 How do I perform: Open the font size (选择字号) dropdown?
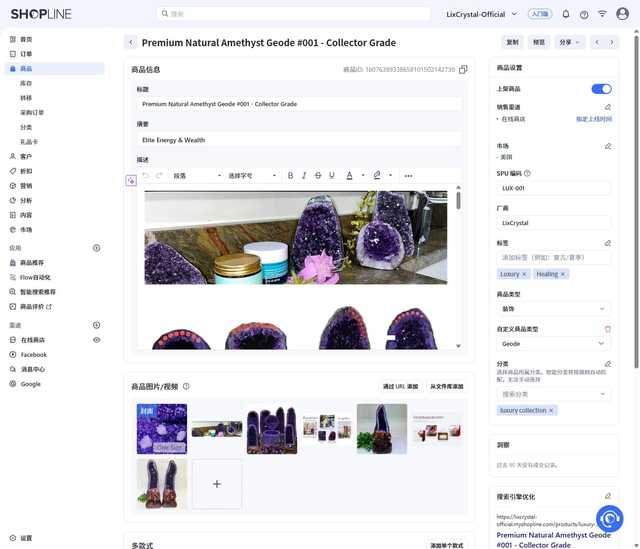coord(252,176)
